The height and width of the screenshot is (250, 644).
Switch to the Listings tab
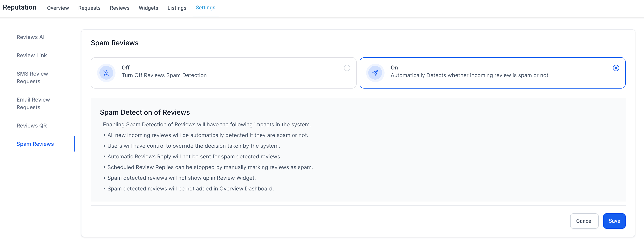(177, 8)
